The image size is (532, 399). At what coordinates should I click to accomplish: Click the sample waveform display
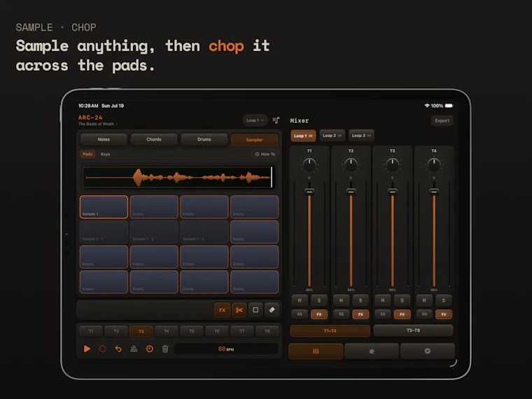tap(178, 177)
